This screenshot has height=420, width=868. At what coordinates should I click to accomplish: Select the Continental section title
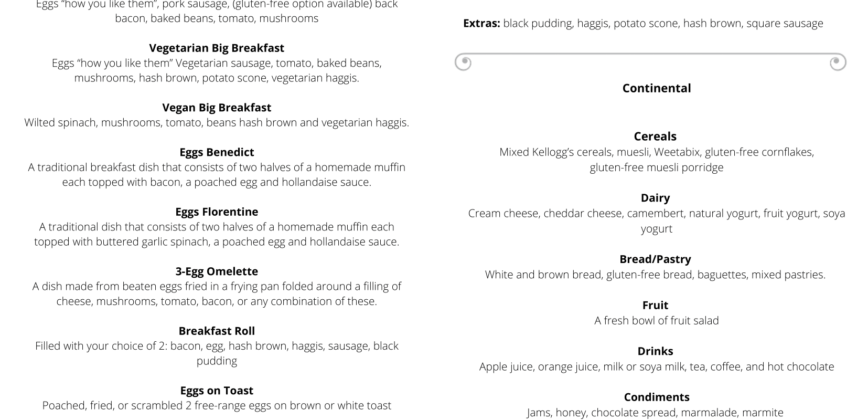coord(657,88)
